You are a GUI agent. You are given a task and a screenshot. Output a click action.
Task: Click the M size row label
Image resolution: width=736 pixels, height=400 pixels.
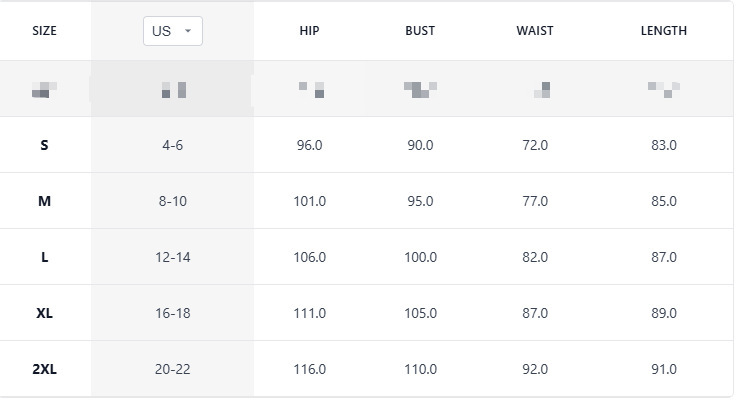44,201
